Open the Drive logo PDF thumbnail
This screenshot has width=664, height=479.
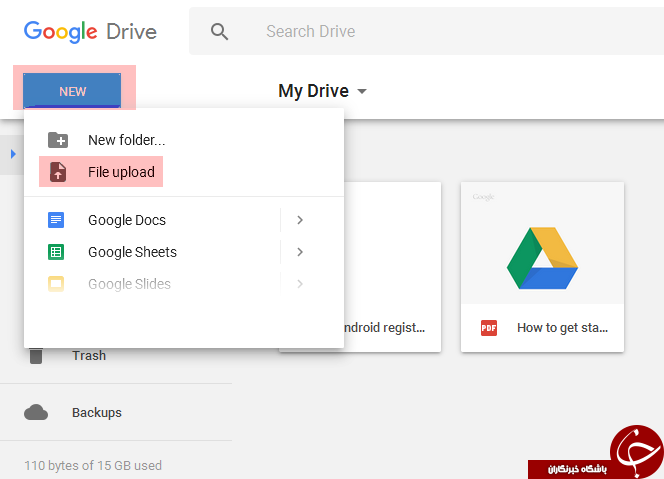click(542, 243)
